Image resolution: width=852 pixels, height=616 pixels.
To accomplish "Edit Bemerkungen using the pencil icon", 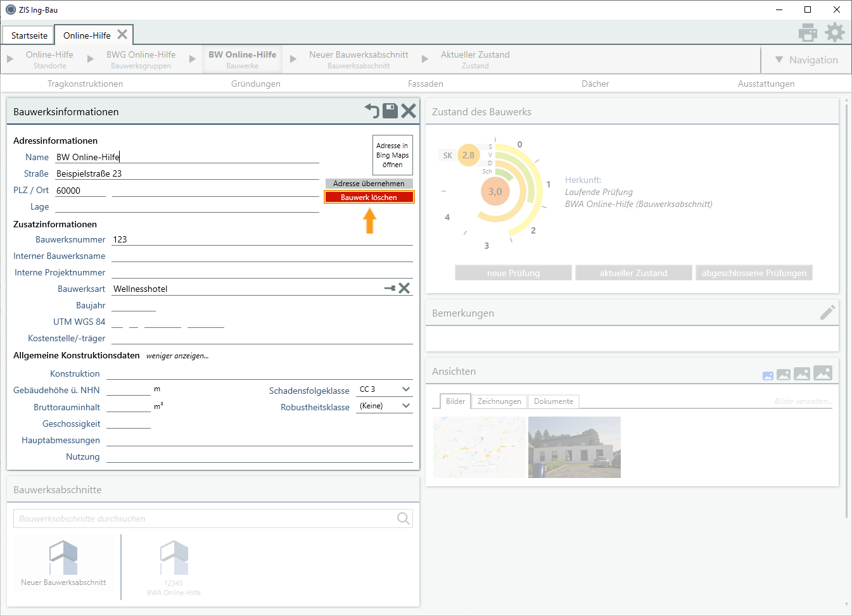I will (x=827, y=313).
